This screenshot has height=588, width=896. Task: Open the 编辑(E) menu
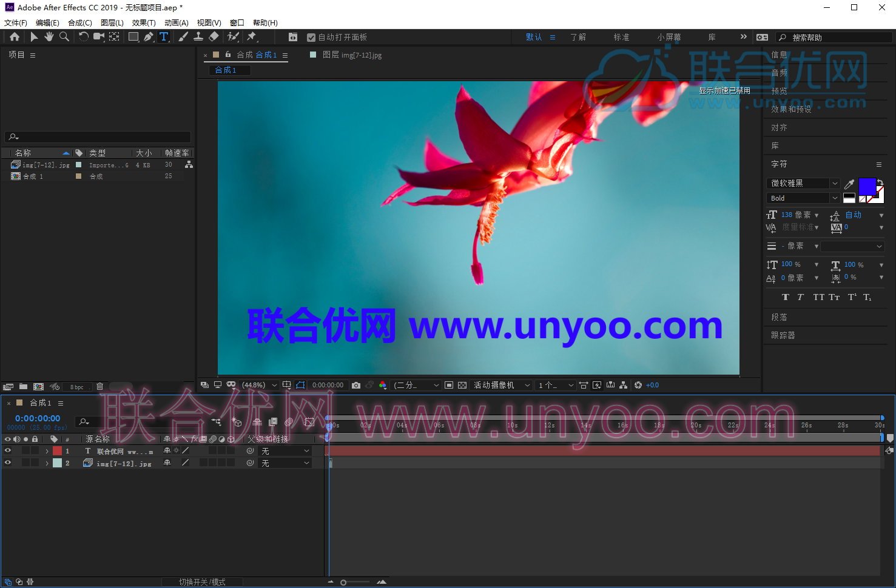pyautogui.click(x=47, y=22)
